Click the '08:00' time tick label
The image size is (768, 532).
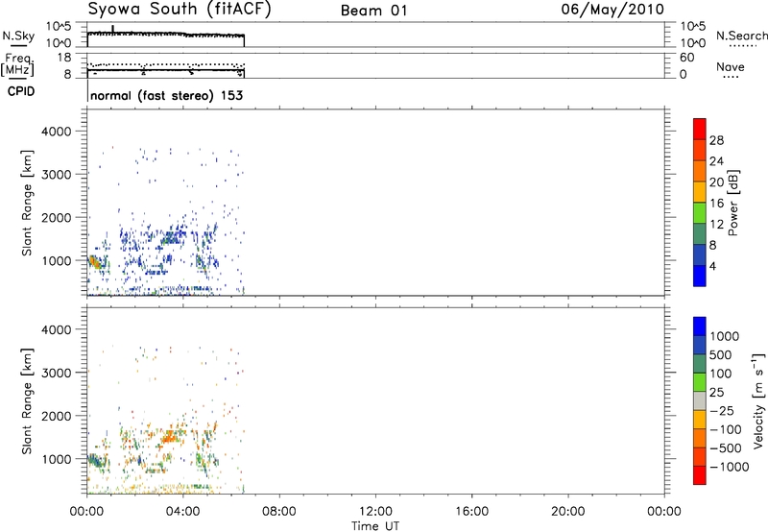click(279, 512)
